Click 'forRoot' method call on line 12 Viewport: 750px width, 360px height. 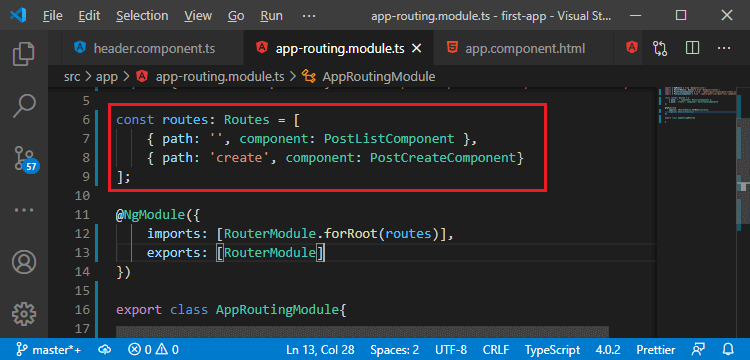[352, 234]
